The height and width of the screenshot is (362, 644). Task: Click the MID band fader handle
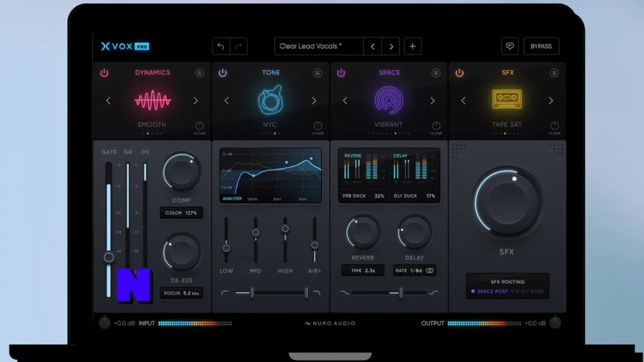tap(255, 233)
